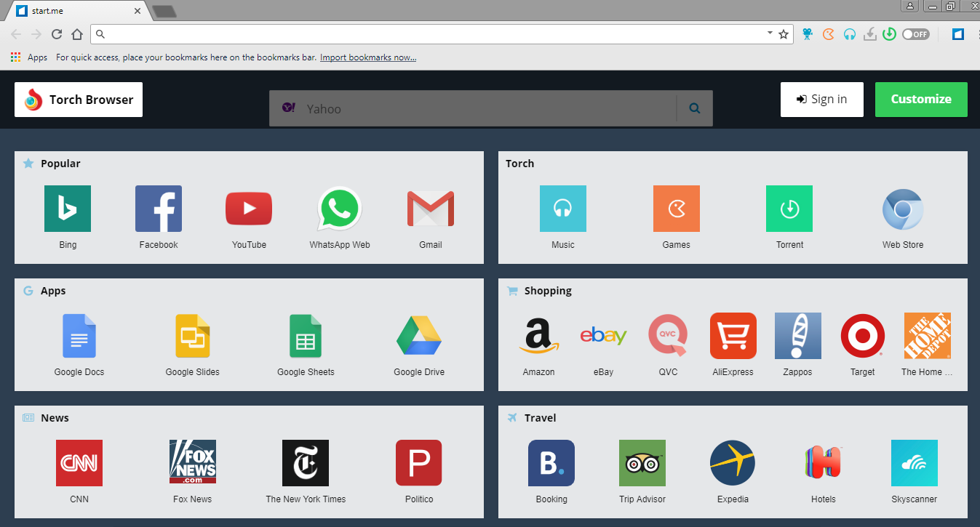Image resolution: width=980 pixels, height=527 pixels.
Task: Launch the YouTube shortcut tile
Action: [x=249, y=217]
